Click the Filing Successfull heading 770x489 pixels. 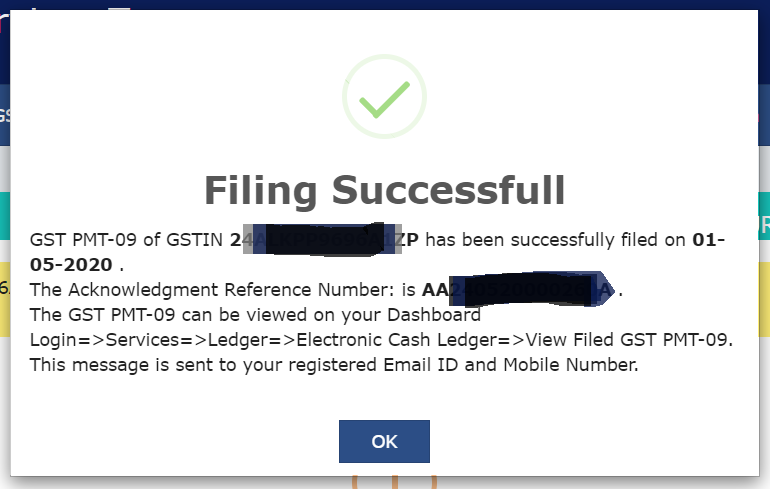384,189
